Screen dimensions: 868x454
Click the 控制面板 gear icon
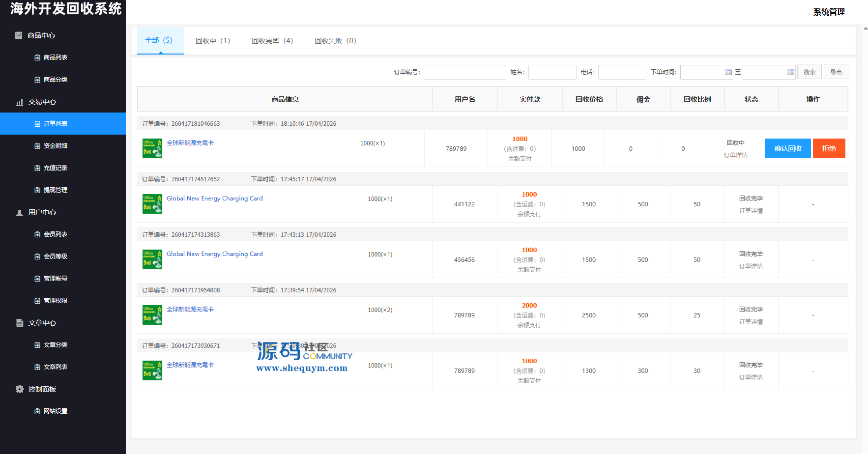pyautogui.click(x=20, y=389)
